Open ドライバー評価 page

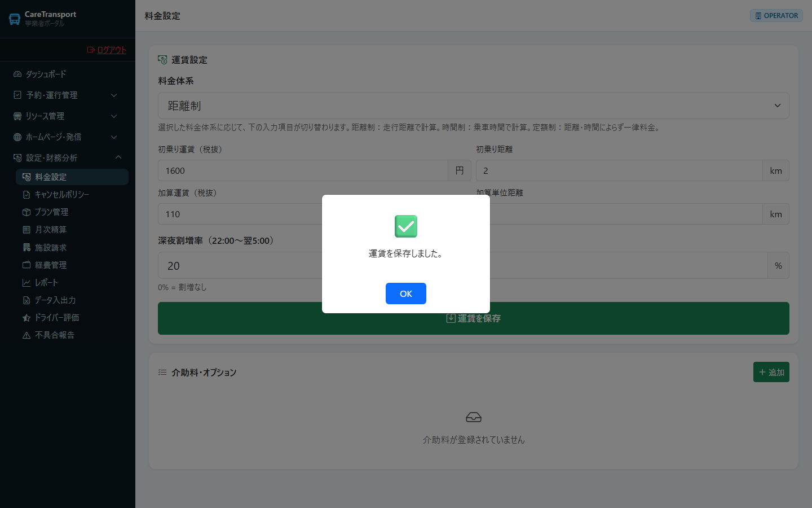pos(72,317)
